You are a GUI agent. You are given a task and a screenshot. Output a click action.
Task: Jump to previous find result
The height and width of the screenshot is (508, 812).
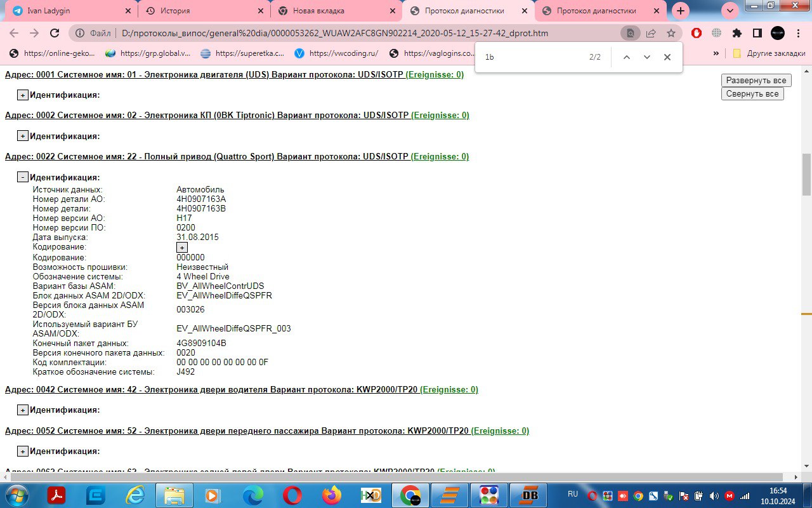pos(626,57)
